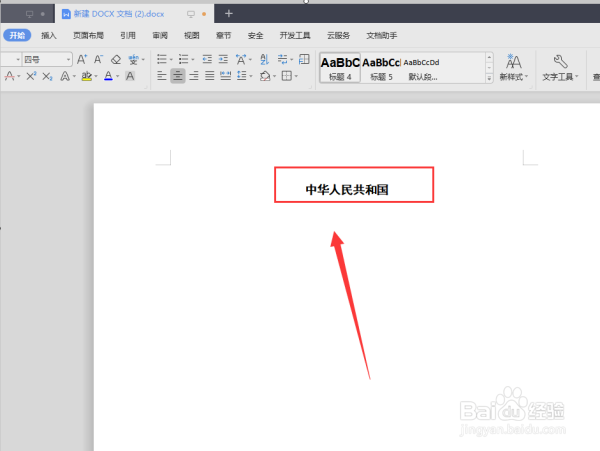Expand the styles gallery list

pos(489,78)
